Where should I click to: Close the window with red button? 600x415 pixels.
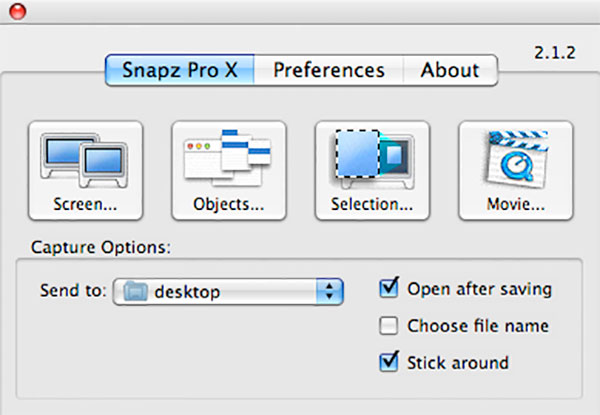[x=18, y=11]
